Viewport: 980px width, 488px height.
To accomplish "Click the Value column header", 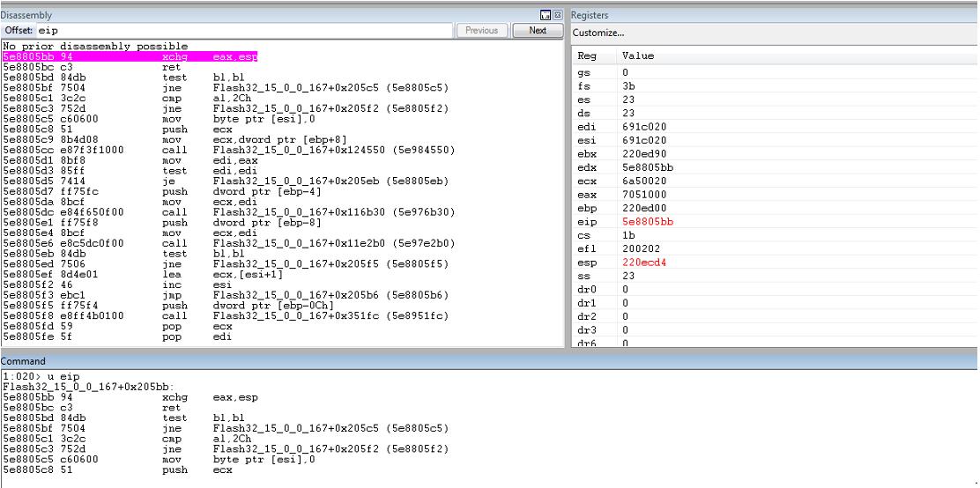I will pos(638,55).
